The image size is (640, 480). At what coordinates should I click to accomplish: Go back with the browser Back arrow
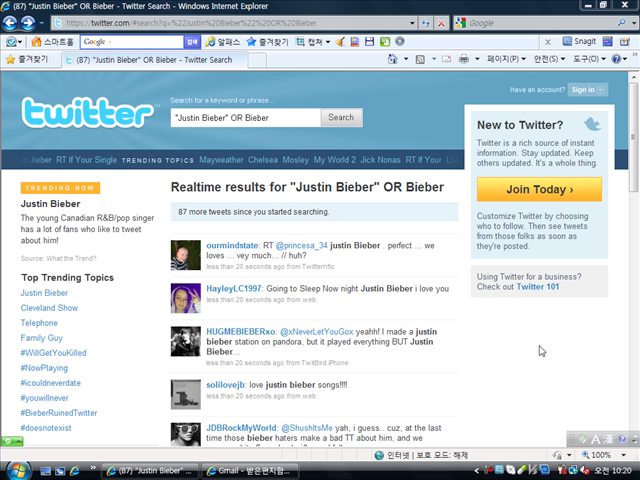point(10,23)
